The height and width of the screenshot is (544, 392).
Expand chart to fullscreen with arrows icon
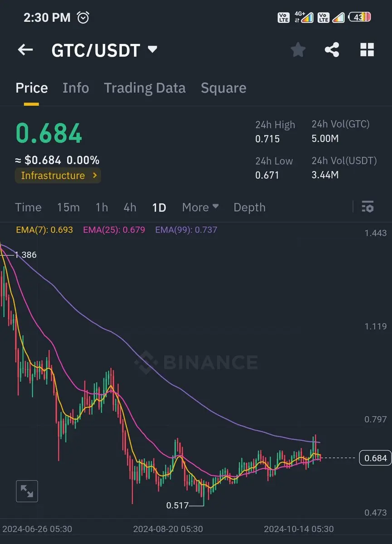27,491
